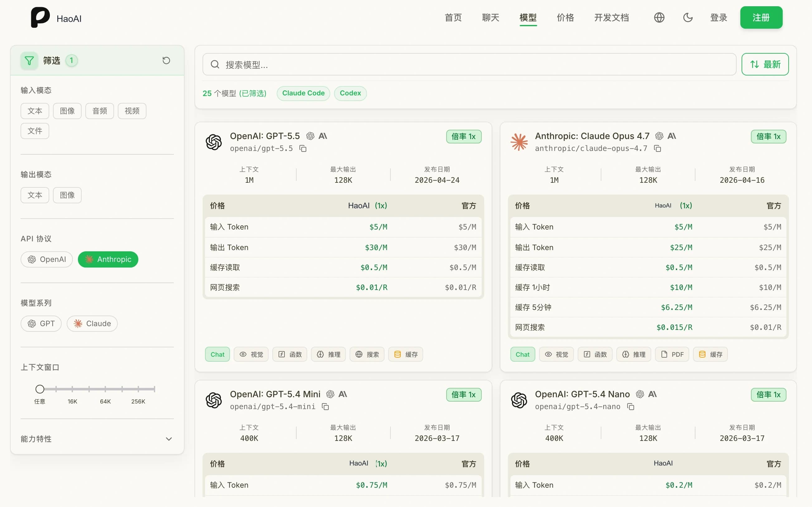
Task: Copy the openai/gpt-5.4-nano model ID
Action: coord(630,407)
